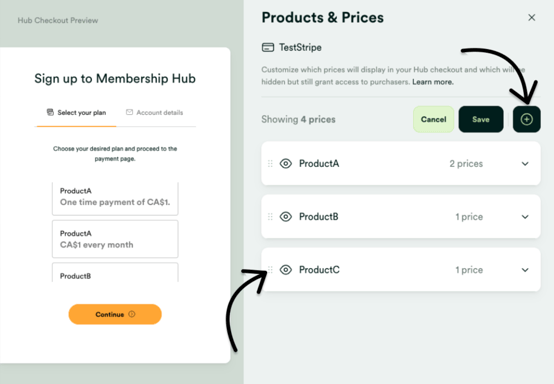The width and height of the screenshot is (554, 384).
Task: Expand the ProductB price chevron
Action: 525,217
